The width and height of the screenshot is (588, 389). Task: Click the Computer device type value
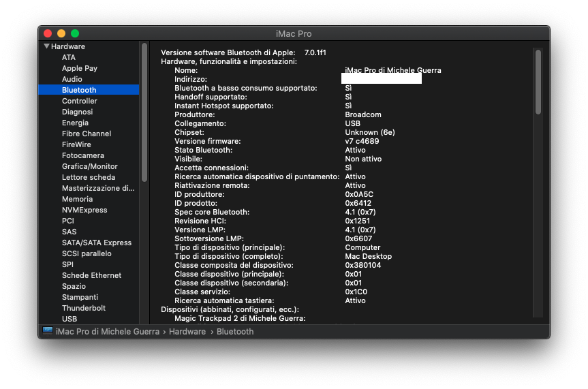coord(362,247)
